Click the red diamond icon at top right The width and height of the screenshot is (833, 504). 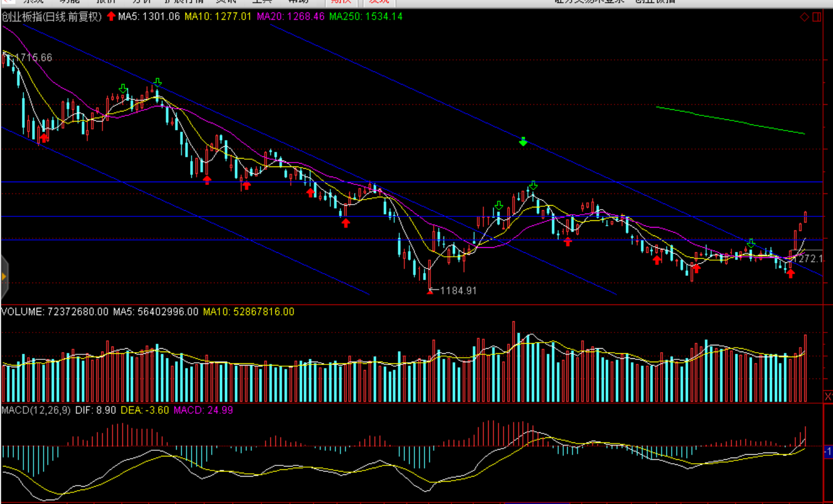804,17
